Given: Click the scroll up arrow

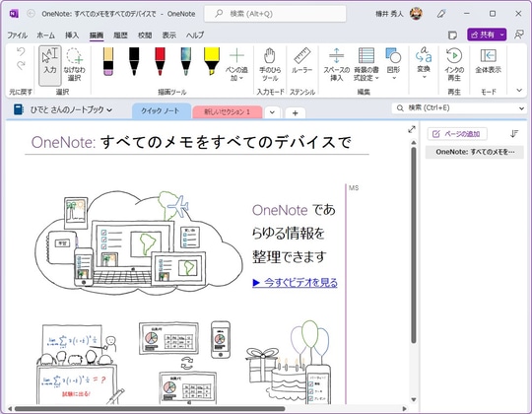Looking at the screenshot, I should tap(414, 143).
